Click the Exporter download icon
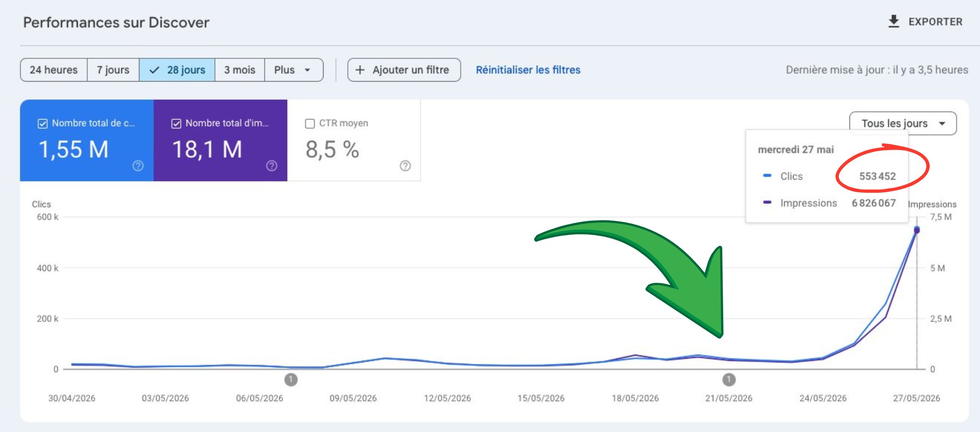 coord(893,21)
